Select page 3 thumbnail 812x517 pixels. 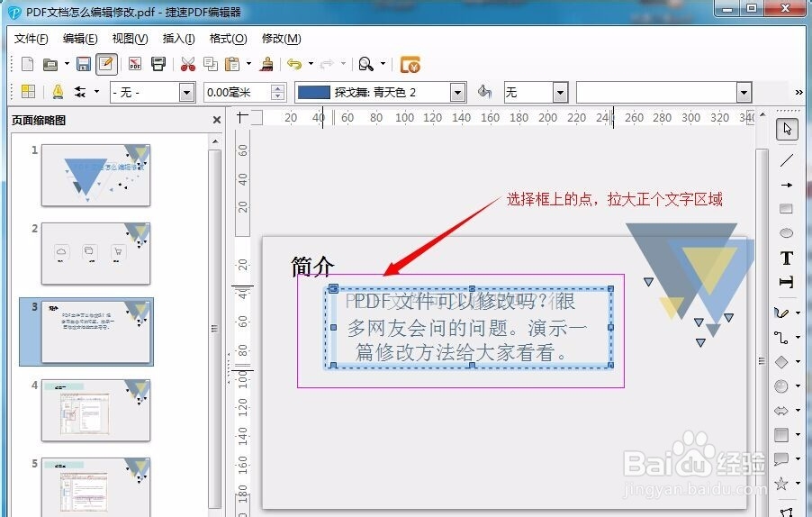(95, 331)
